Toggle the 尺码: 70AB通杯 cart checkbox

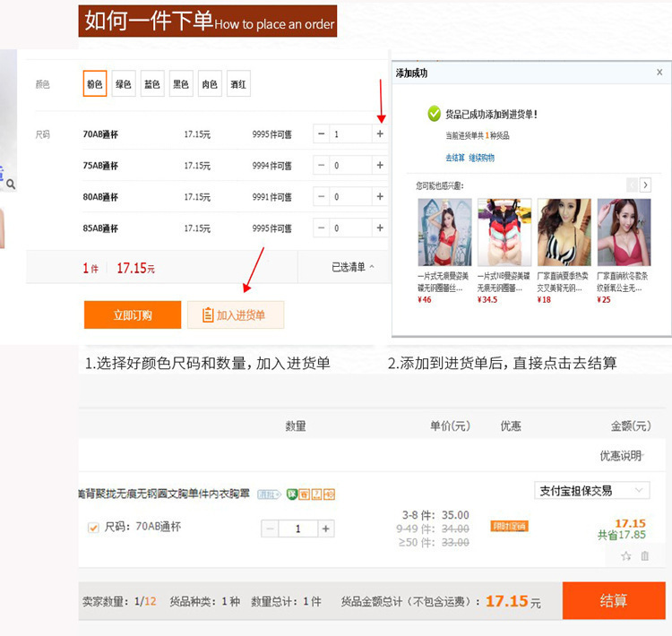[93, 527]
